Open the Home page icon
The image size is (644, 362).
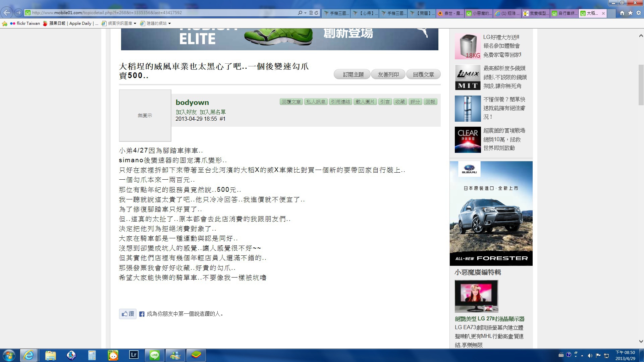[622, 13]
